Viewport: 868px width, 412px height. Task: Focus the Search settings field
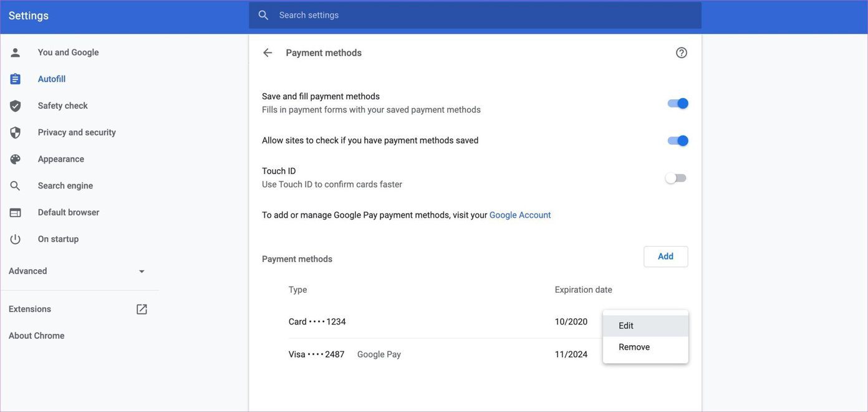click(475, 15)
